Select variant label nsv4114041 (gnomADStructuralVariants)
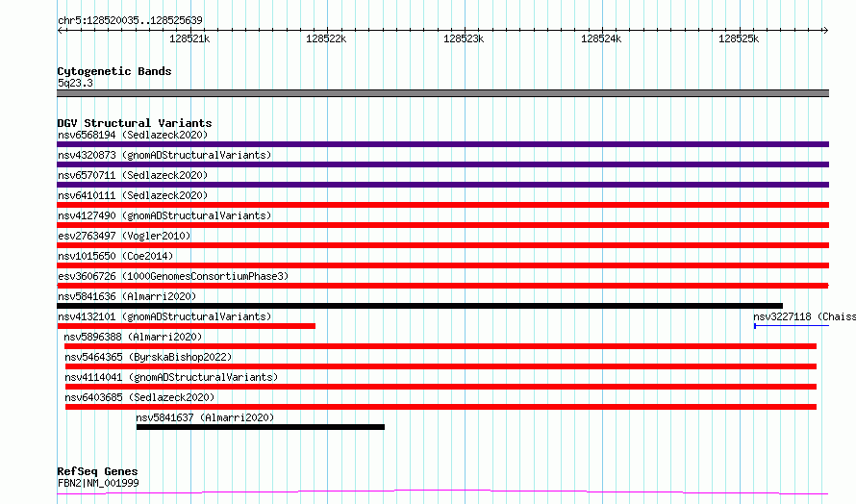Screen dimensions: 856x504 (x=171, y=377)
